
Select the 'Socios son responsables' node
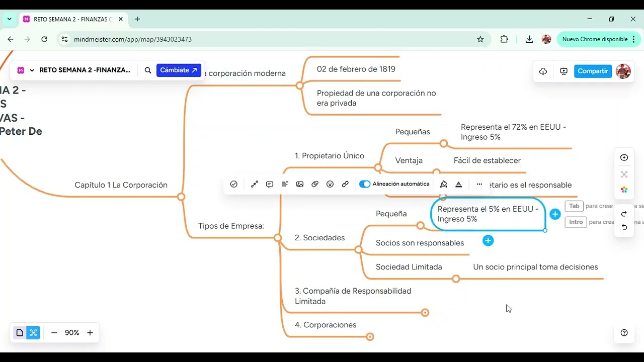[x=420, y=243]
